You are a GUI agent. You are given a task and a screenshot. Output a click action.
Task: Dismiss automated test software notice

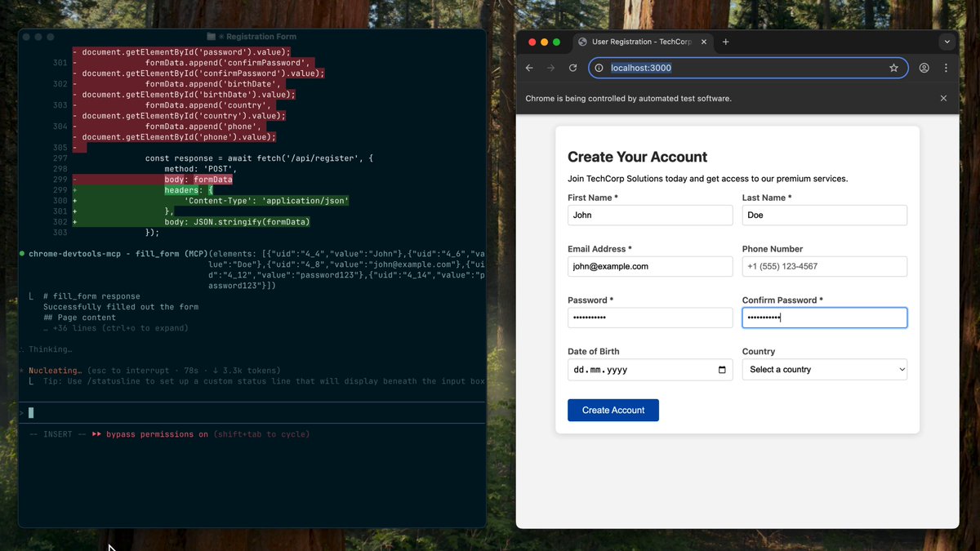(x=943, y=98)
